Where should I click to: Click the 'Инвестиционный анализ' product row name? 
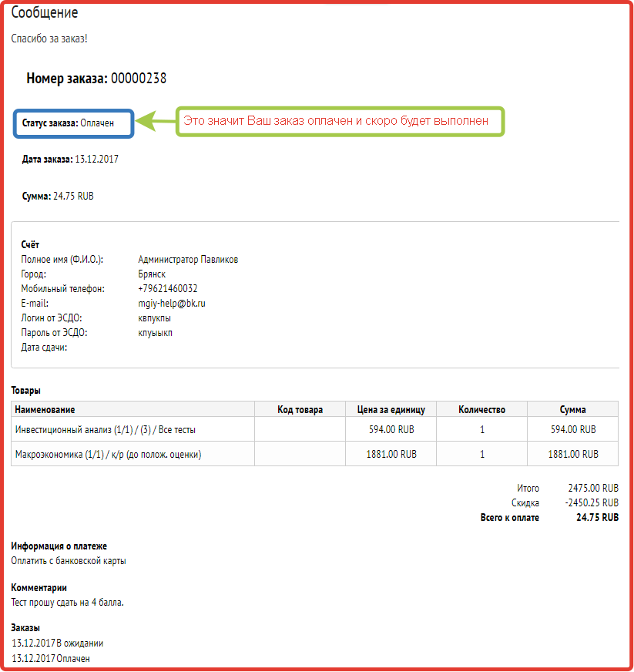click(x=106, y=430)
